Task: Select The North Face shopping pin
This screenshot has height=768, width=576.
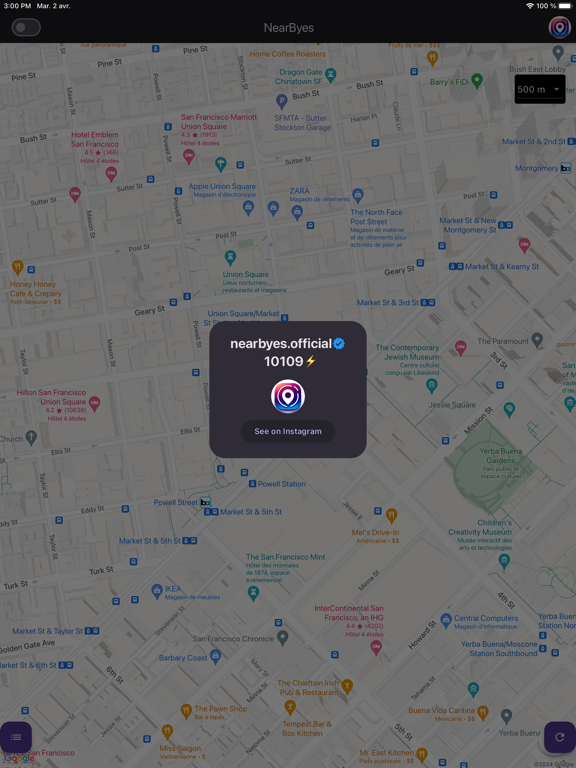Action: point(358,195)
